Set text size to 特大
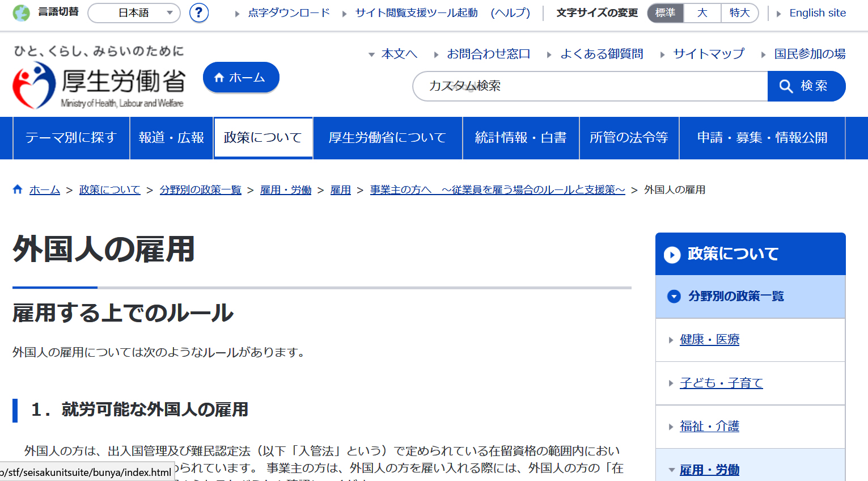868x481 pixels. (739, 12)
